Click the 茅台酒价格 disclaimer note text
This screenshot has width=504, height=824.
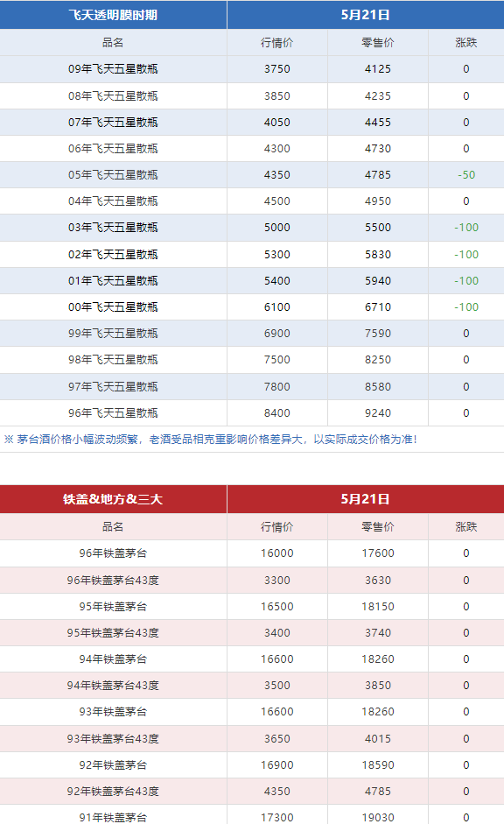(x=210, y=440)
